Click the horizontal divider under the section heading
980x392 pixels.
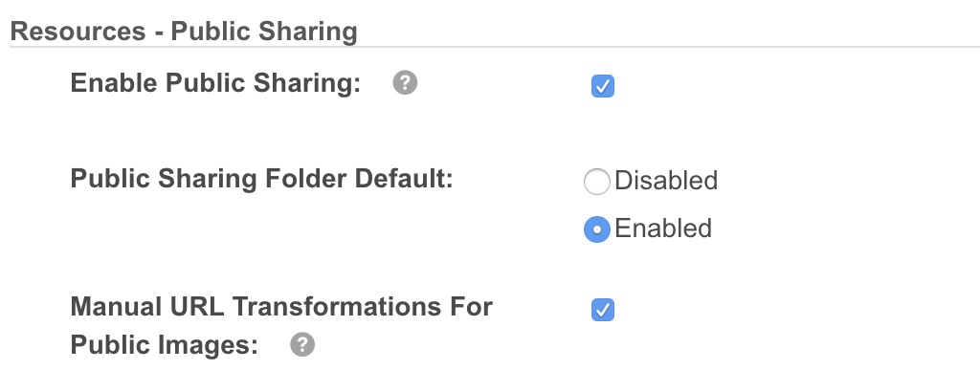670,46
